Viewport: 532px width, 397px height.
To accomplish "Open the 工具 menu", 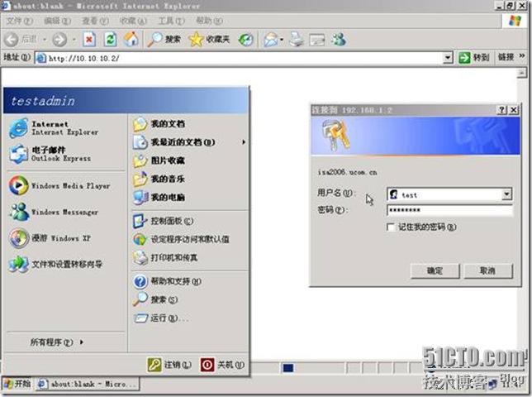I will [171, 21].
